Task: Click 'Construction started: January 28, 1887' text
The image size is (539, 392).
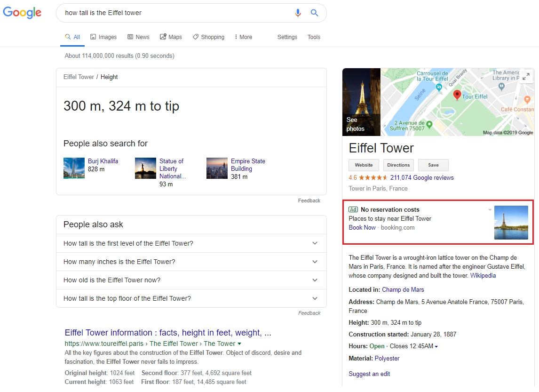Action: pyautogui.click(x=402, y=334)
